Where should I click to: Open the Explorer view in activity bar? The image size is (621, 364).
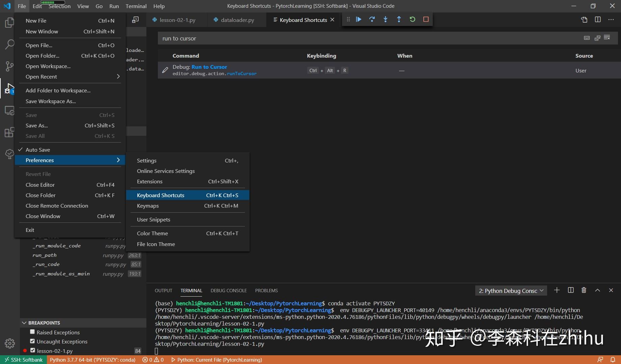[x=9, y=23]
